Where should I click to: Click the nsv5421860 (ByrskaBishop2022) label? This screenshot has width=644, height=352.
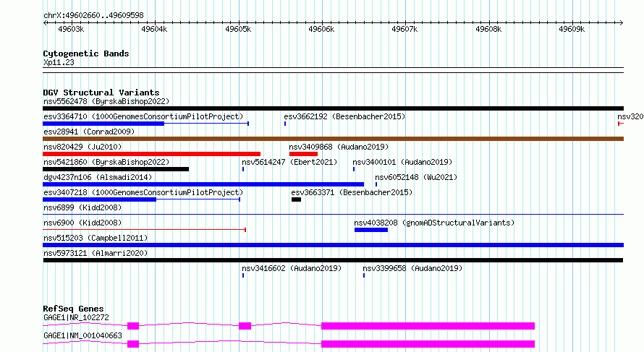[x=106, y=162]
